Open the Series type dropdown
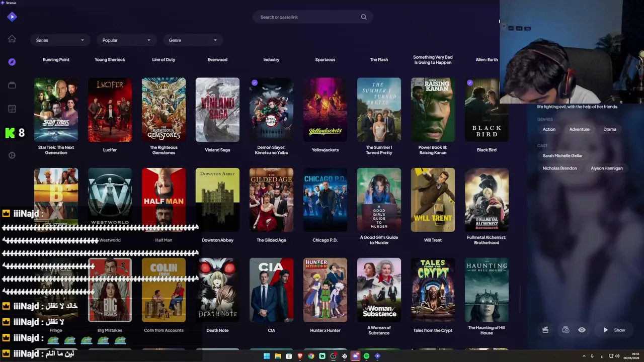The width and height of the screenshot is (644, 362). (x=60, y=40)
